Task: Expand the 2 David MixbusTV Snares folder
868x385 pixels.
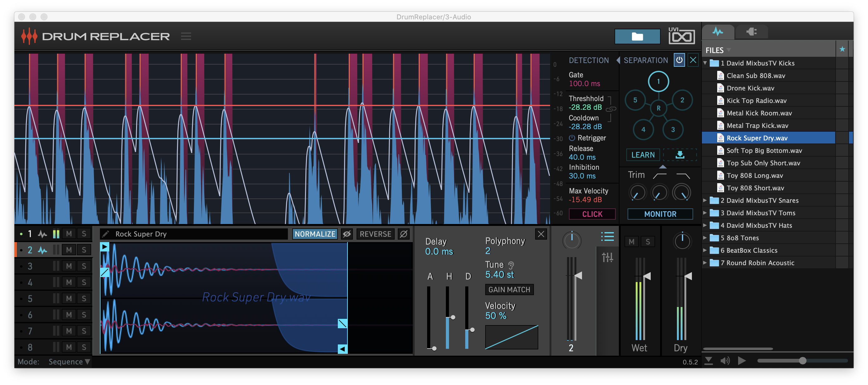Action: [x=705, y=200]
